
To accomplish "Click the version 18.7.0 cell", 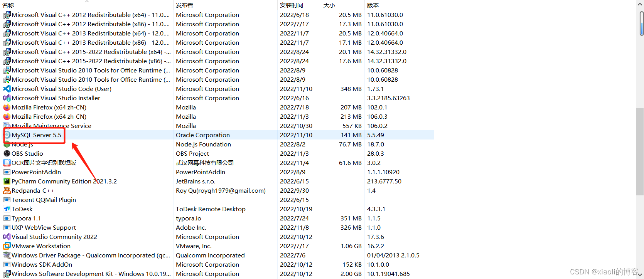I will pyautogui.click(x=376, y=145).
